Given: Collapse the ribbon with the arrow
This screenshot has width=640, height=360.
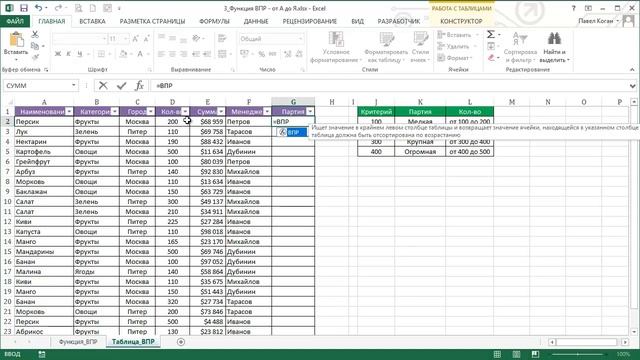Looking at the screenshot, I should pos(632,70).
